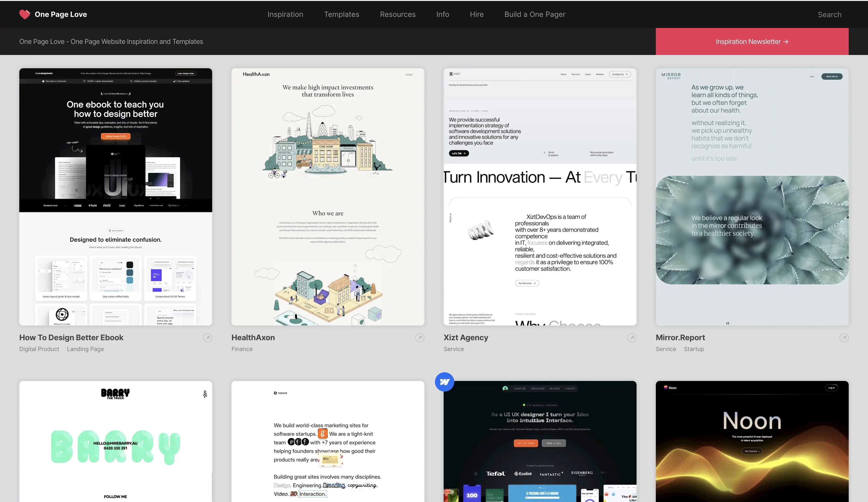The width and height of the screenshot is (868, 502).
Task: Filter by Finance category tag
Action: tap(242, 349)
